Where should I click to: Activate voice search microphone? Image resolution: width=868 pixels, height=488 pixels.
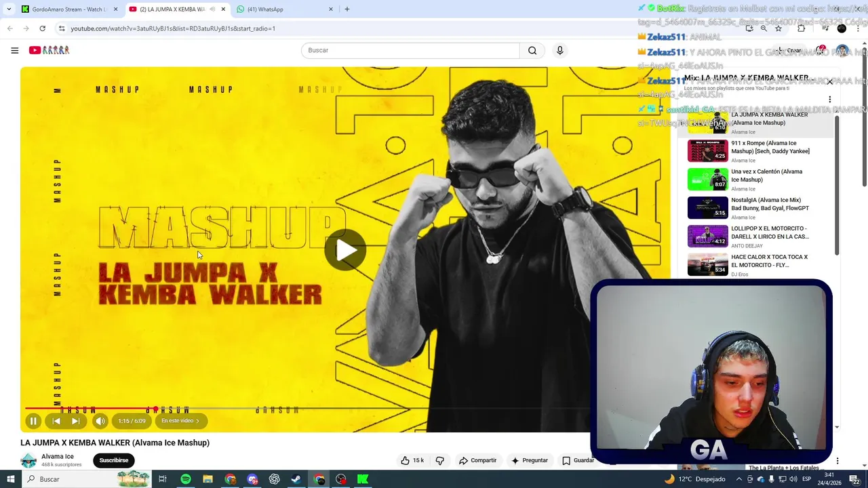coord(559,50)
